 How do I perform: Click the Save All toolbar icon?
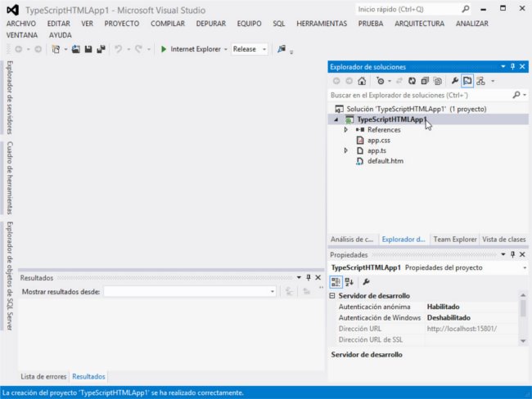click(x=101, y=49)
